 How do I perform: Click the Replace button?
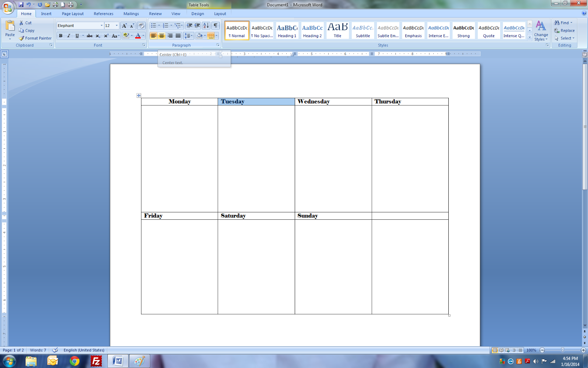(x=564, y=31)
